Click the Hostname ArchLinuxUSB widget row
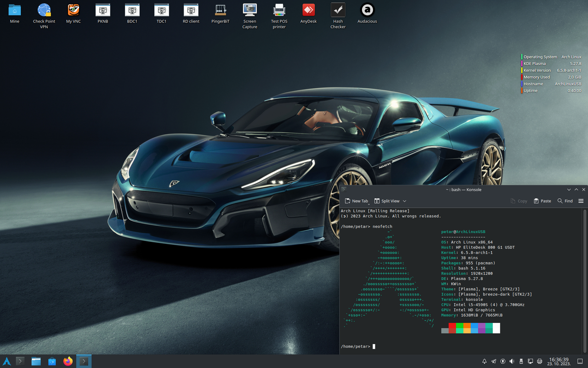 coord(551,84)
